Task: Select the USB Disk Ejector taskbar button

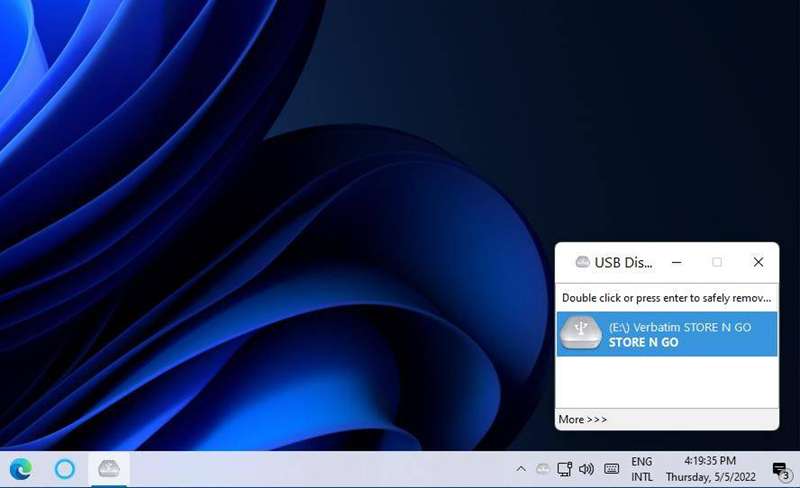Action: pos(109,469)
